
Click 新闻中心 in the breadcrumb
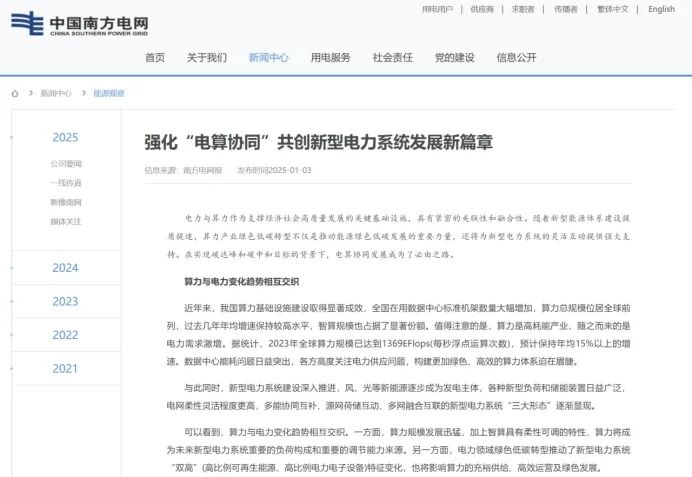pyautogui.click(x=56, y=93)
